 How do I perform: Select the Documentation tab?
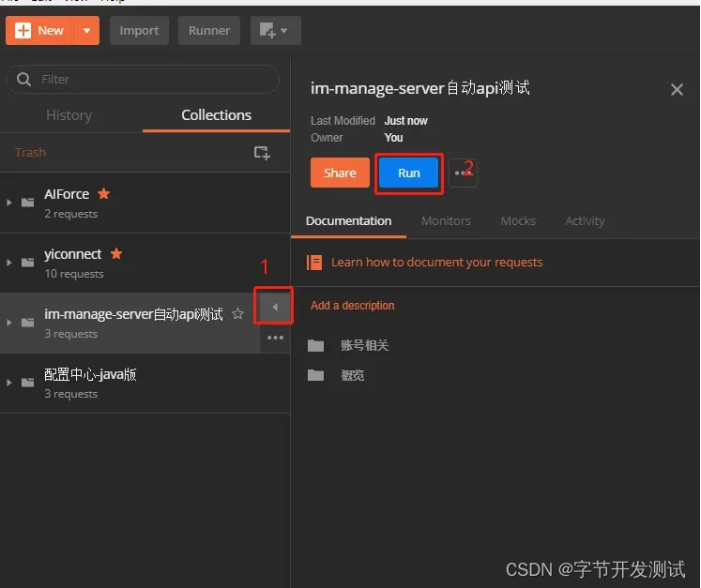click(x=348, y=221)
